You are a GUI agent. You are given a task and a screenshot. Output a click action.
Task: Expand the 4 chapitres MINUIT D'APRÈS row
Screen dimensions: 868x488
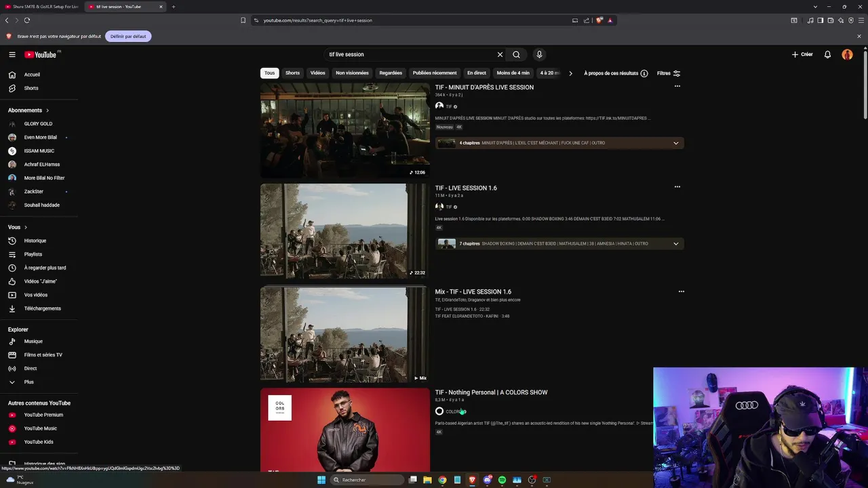pos(559,143)
